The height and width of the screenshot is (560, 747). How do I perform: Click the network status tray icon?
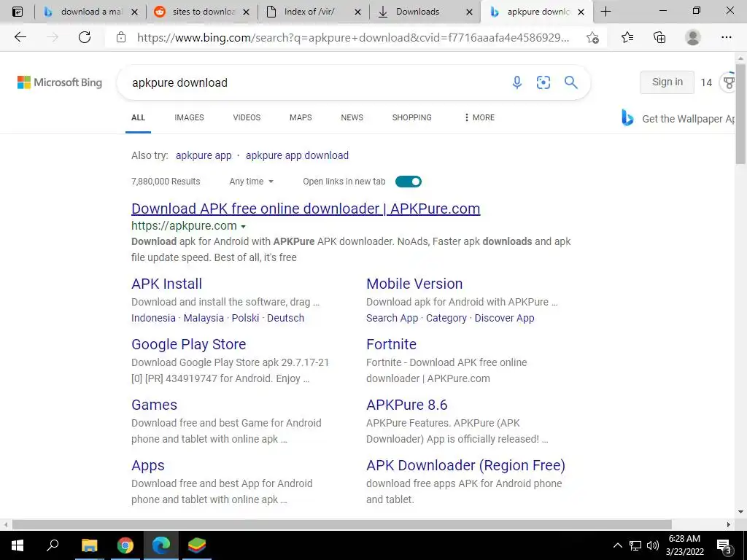[635, 545]
